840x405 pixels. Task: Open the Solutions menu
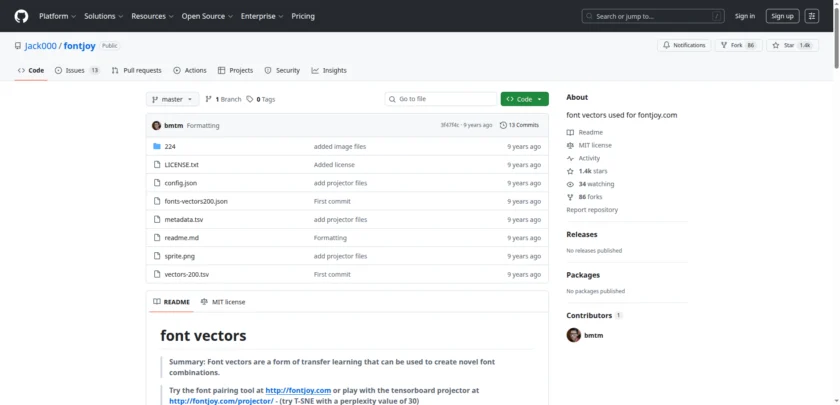103,16
